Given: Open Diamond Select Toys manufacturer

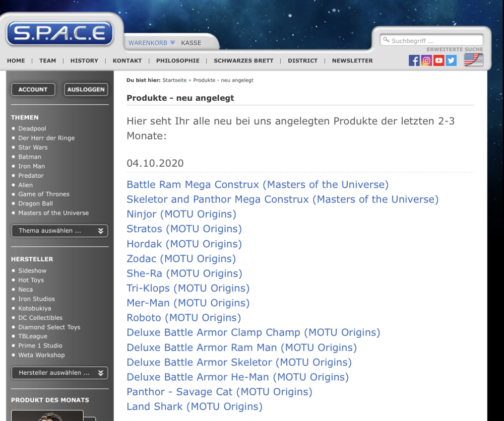Looking at the screenshot, I should [49, 327].
